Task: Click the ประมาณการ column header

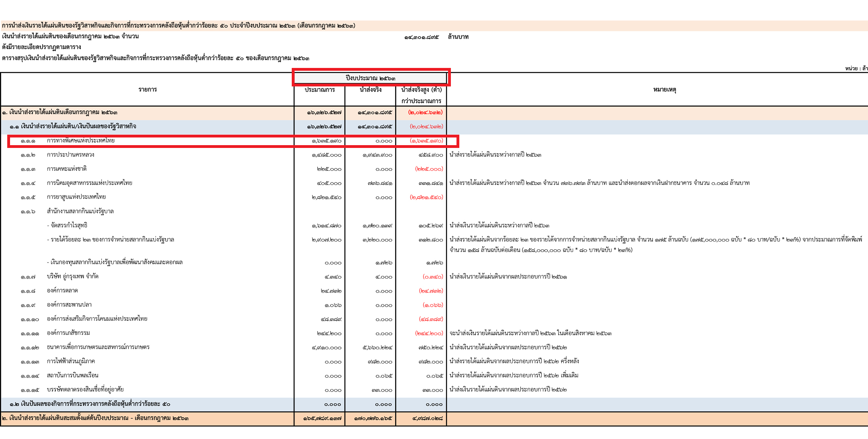Action: coord(319,90)
